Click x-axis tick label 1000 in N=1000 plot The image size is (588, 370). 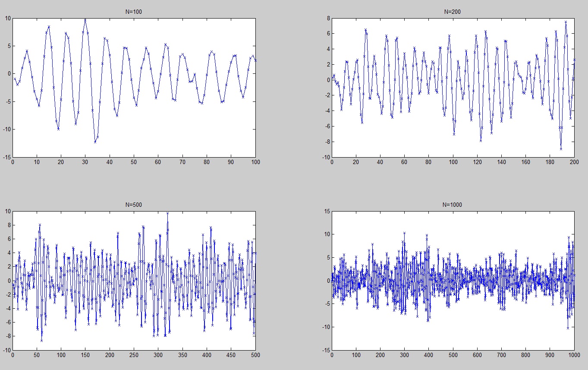573,355
